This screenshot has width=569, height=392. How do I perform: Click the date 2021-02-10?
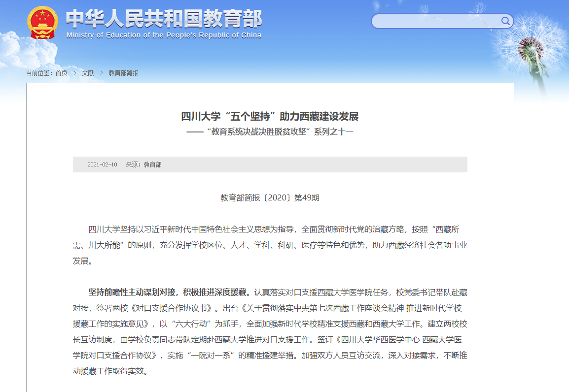coord(102,164)
